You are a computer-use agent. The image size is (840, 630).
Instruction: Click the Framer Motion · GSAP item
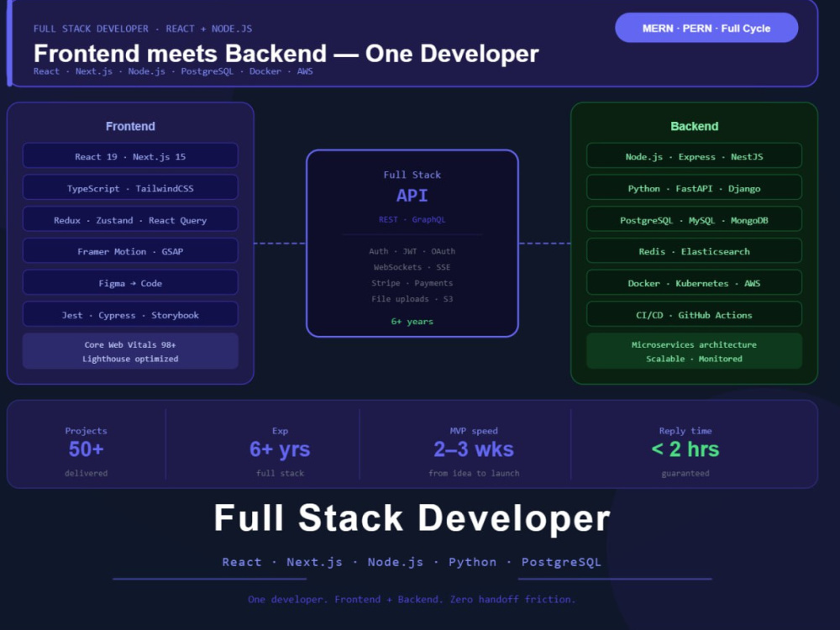click(130, 251)
